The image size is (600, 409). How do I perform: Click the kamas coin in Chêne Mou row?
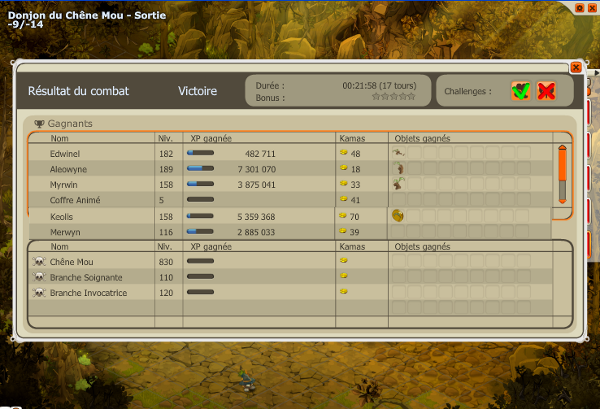pyautogui.click(x=344, y=260)
